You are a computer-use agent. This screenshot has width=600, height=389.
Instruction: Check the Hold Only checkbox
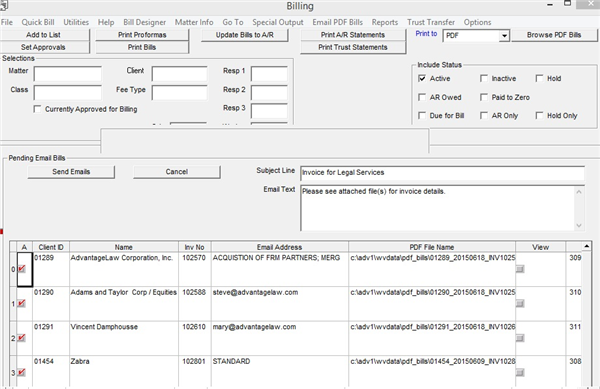(x=540, y=116)
